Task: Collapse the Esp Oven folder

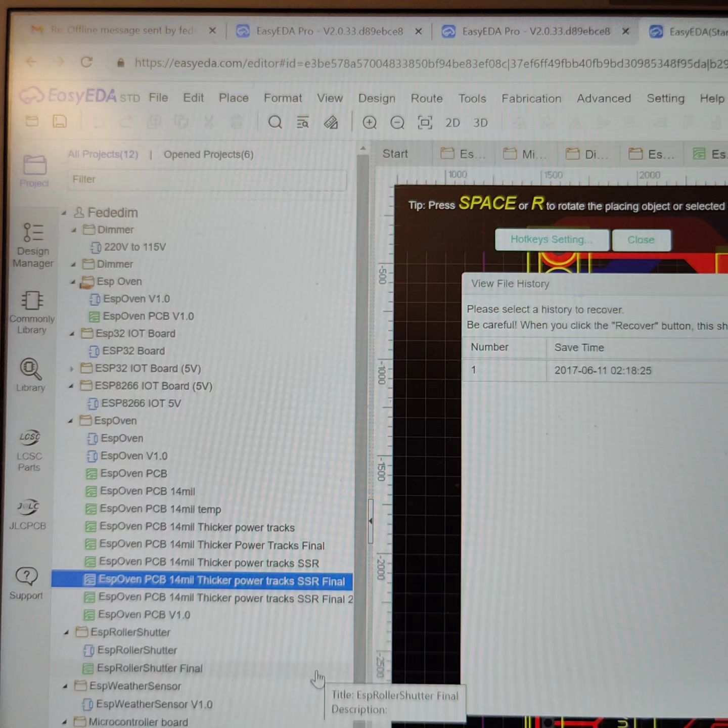Action: 73,282
